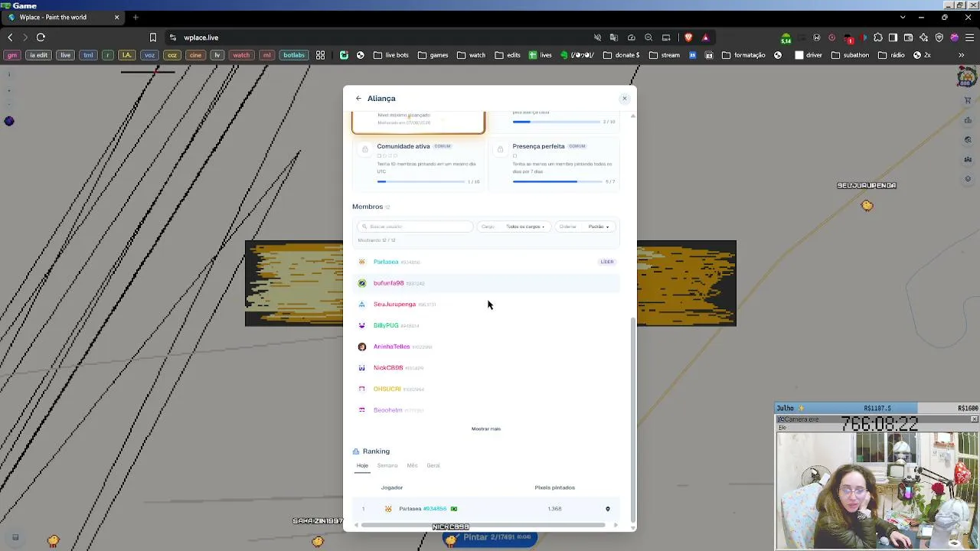Image resolution: width=980 pixels, height=551 pixels.
Task: Open the live bots bookmark folder
Action: pos(390,55)
